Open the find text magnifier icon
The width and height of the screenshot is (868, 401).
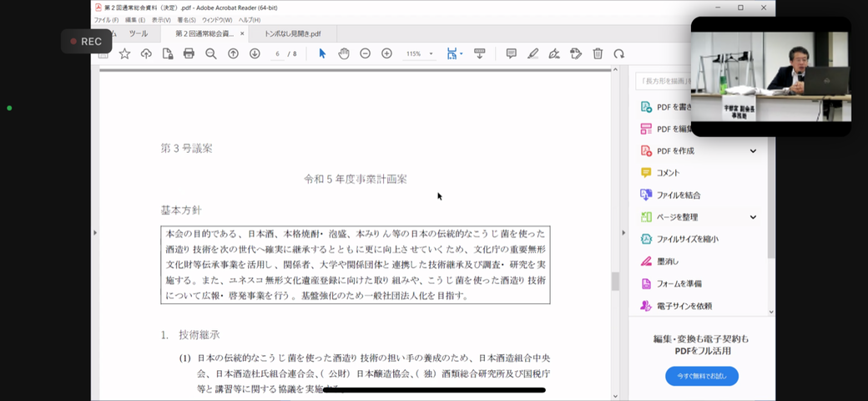pyautogui.click(x=211, y=53)
